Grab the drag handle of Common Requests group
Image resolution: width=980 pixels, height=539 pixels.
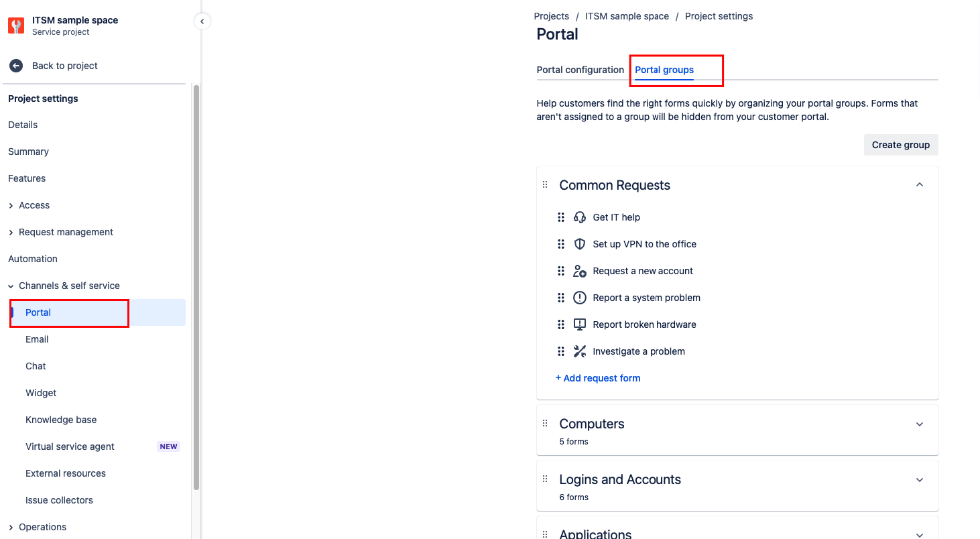pyautogui.click(x=544, y=184)
